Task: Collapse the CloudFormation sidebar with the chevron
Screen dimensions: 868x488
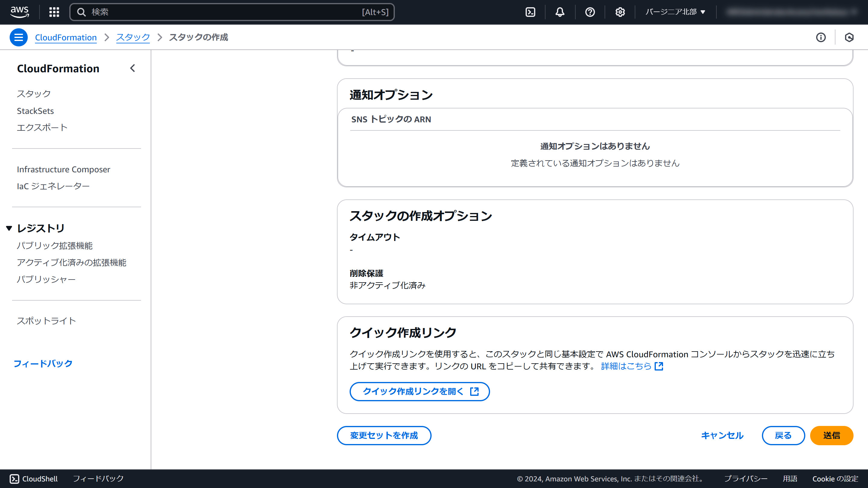Action: pos(132,68)
